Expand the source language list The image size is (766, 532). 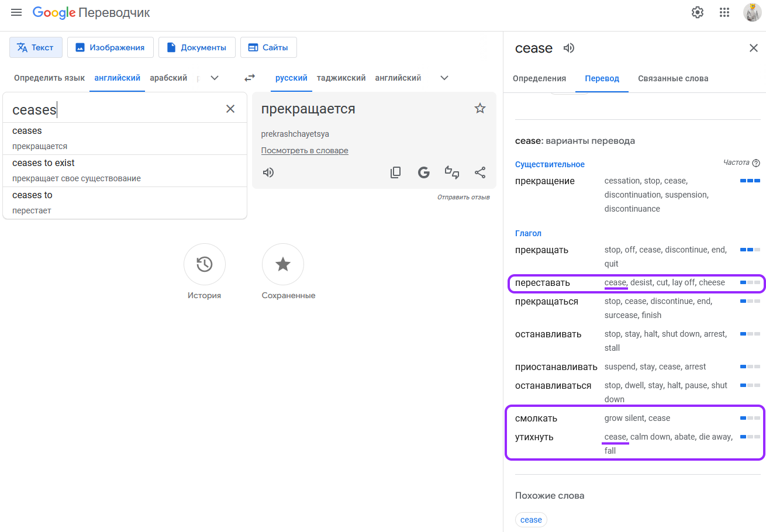[215, 78]
